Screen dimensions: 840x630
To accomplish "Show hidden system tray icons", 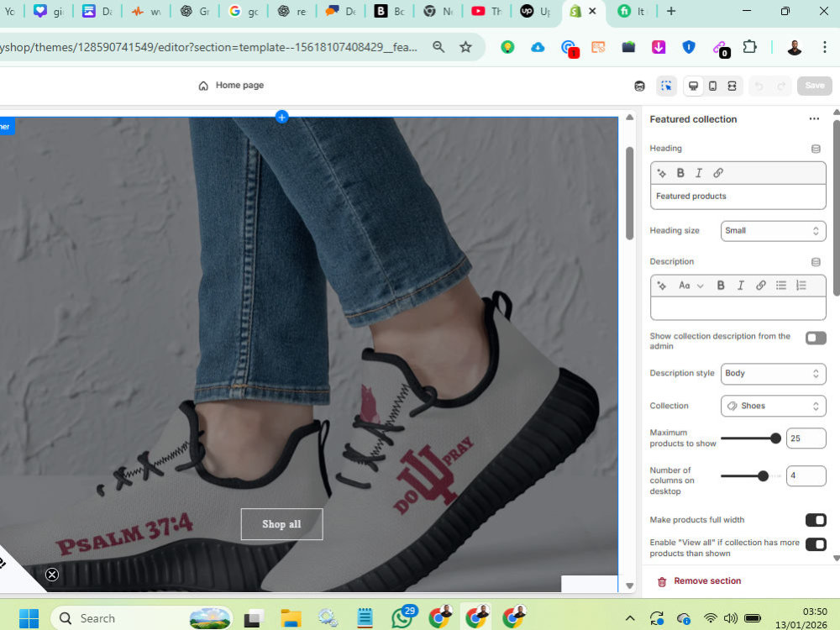I will coord(630,619).
